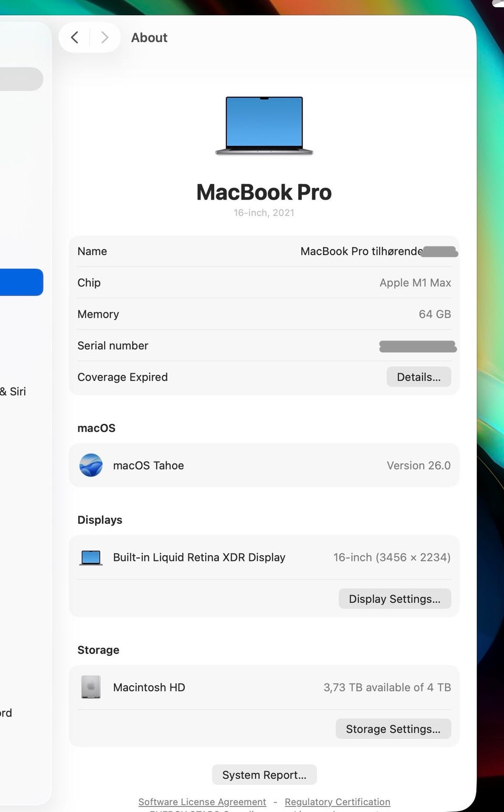Open the Software License Agreement link
504x812 pixels.
(202, 802)
